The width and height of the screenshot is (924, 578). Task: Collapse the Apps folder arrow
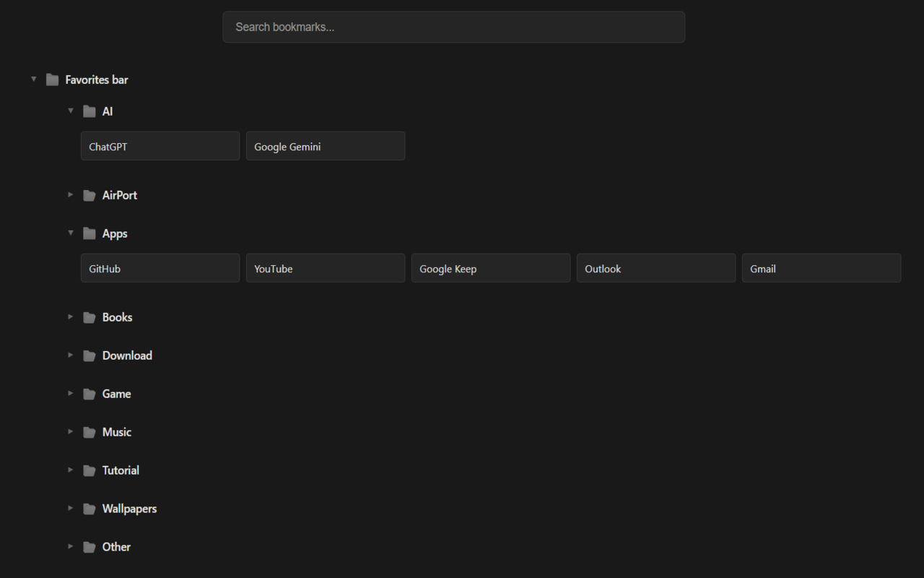pos(71,233)
